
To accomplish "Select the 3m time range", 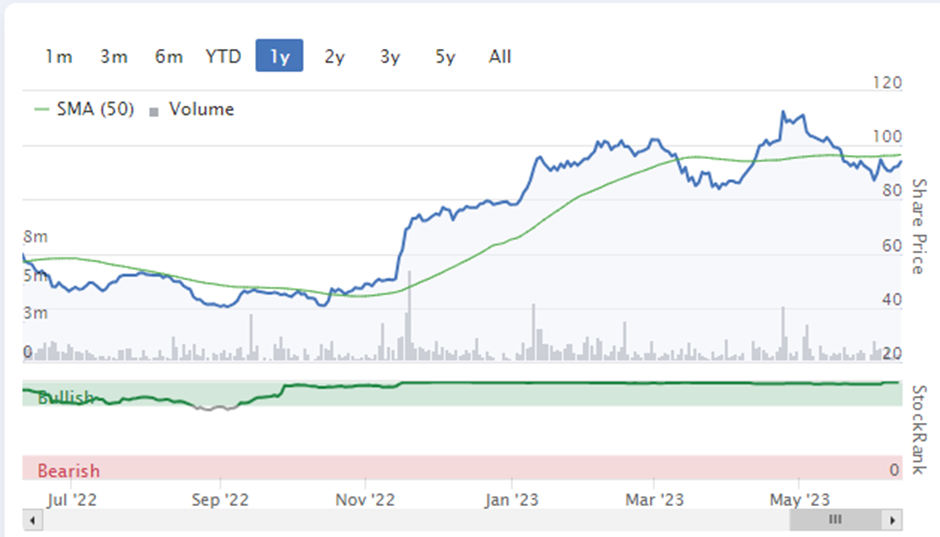I will 114,56.
